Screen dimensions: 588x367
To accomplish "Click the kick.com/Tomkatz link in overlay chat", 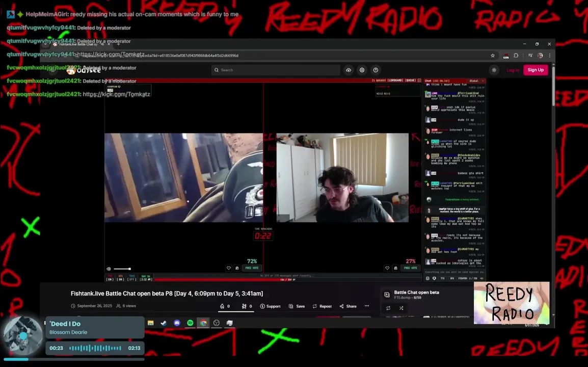I will (x=116, y=94).
